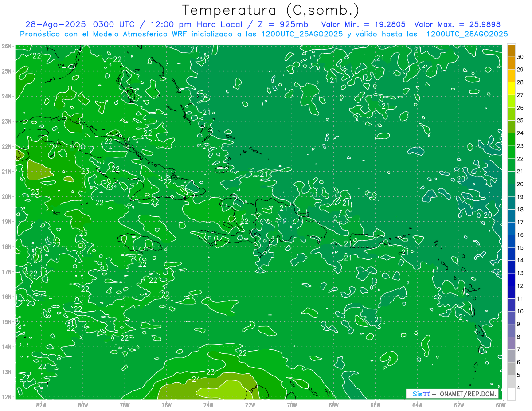The width and height of the screenshot is (532, 411).
Task: Click the color legend label '15'
Action: pos(520,247)
